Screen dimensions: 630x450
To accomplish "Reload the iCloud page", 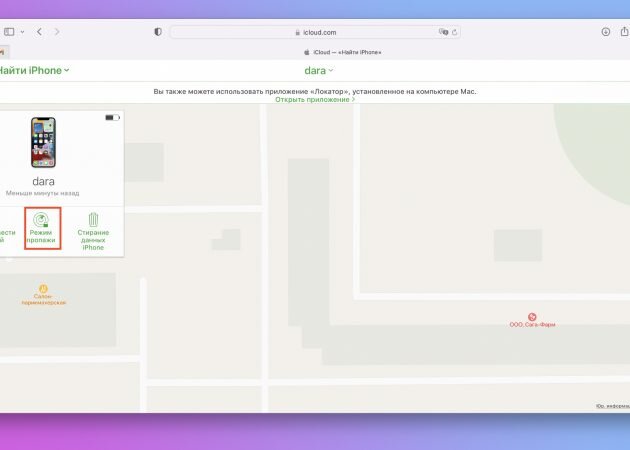I will click(x=454, y=32).
